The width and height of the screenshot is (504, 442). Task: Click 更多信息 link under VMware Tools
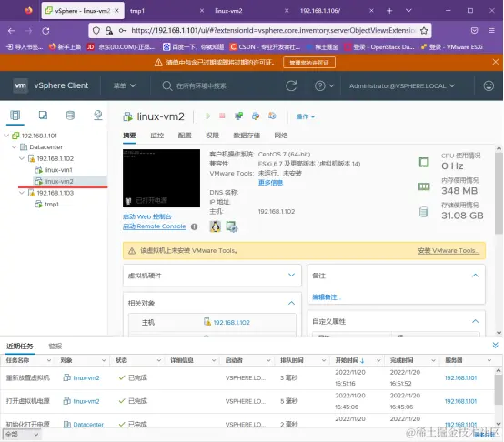270,183
